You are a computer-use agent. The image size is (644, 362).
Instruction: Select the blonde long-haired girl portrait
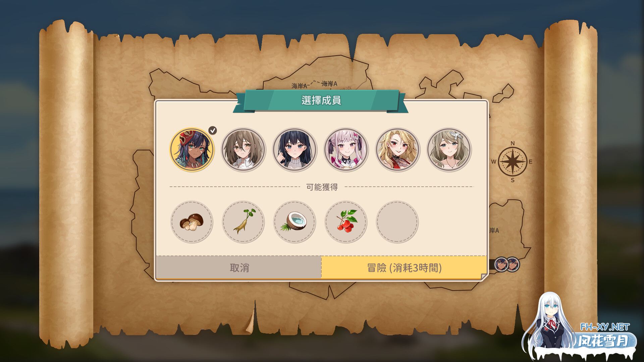coord(397,149)
